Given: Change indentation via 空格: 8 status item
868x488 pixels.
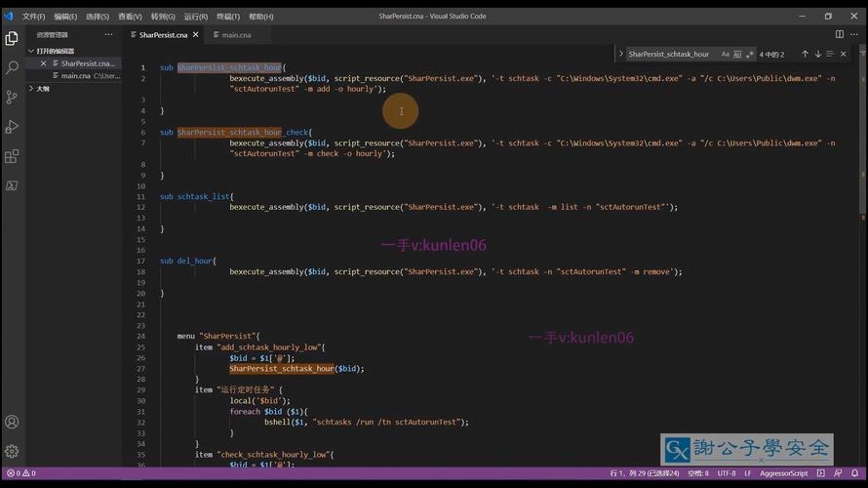Looking at the screenshot, I should click(698, 473).
